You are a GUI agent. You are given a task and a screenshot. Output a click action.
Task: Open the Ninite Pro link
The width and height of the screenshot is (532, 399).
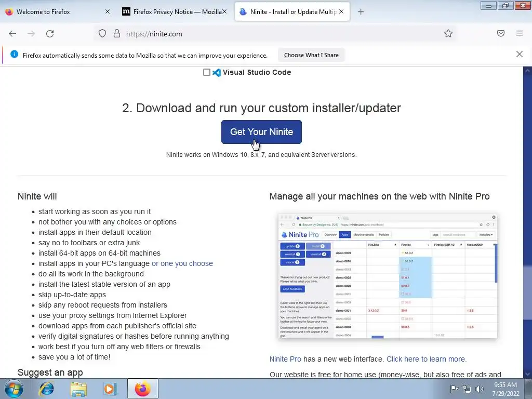[285, 359]
